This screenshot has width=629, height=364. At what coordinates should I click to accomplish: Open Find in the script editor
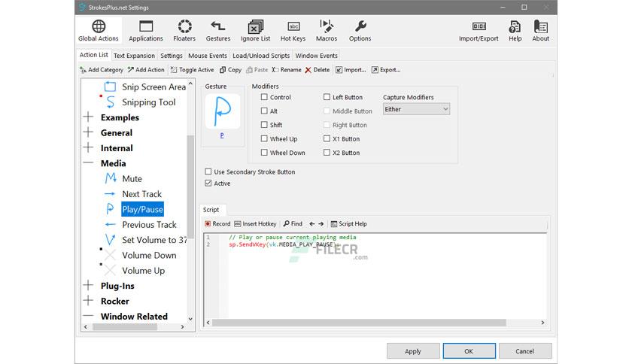point(293,223)
